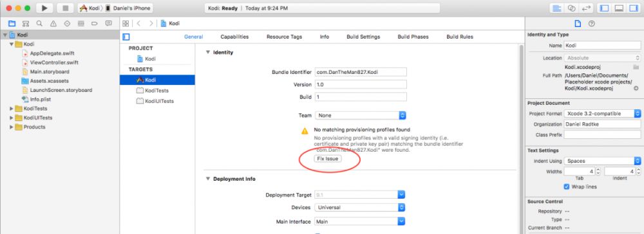Choose new location via folder icon
The height and width of the screenshot is (234, 644).
[636, 67]
